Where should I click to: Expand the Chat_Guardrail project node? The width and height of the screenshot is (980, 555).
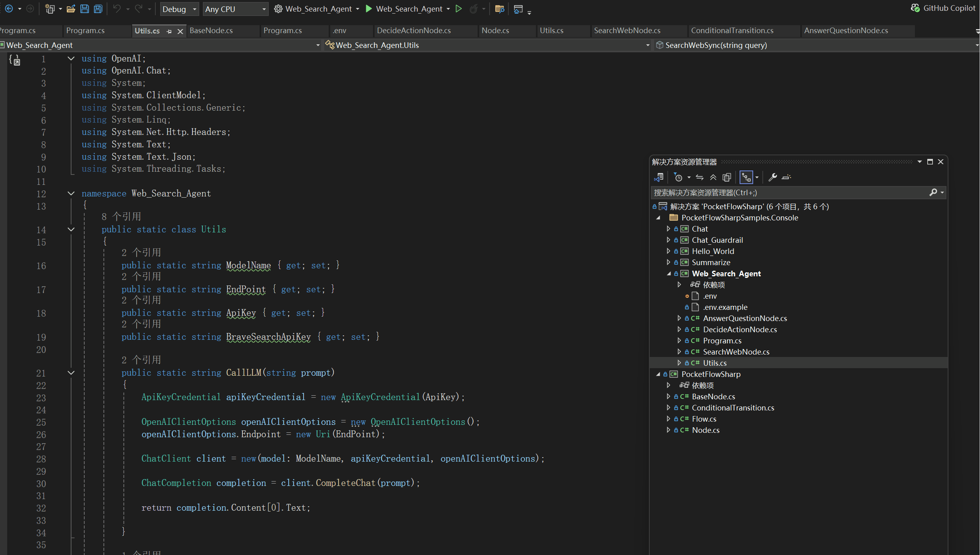pyautogui.click(x=669, y=240)
